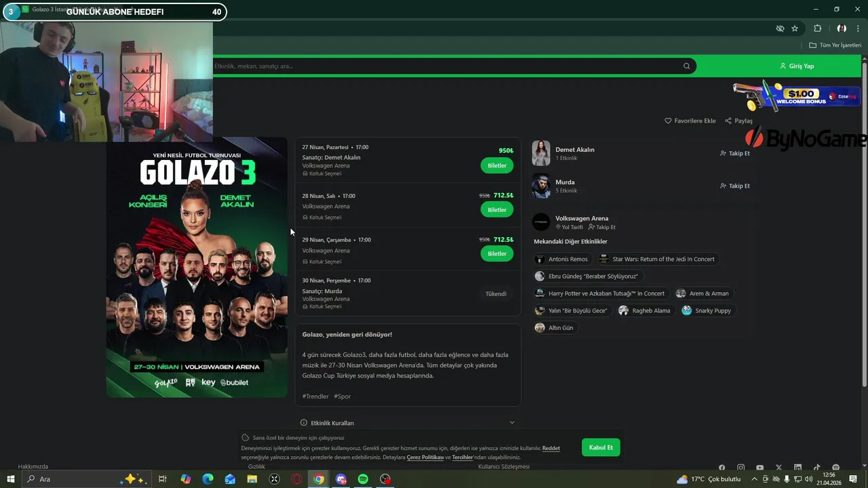Open Chrome extensions puzzle icon
This screenshot has width=868, height=488.
pos(817,28)
